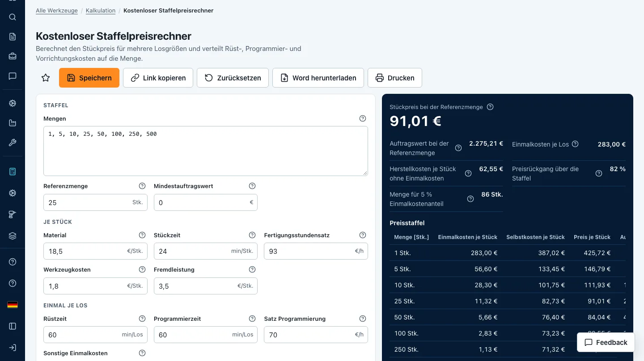Open the German flag language selector

(13, 305)
